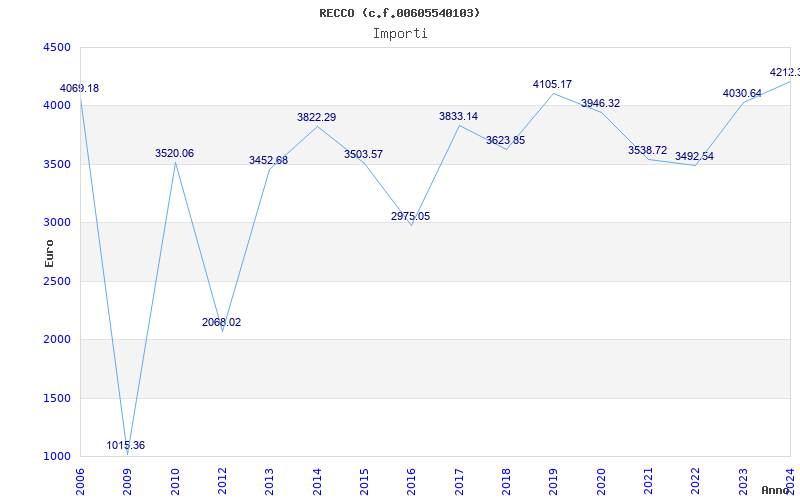Click the x-axis year 2012
The height and width of the screenshot is (500, 800).
pos(222,482)
